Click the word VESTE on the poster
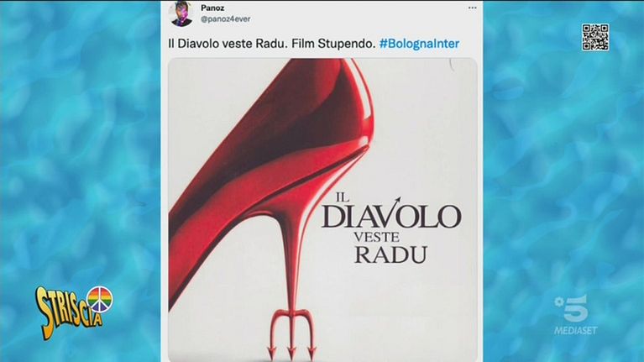 point(376,237)
